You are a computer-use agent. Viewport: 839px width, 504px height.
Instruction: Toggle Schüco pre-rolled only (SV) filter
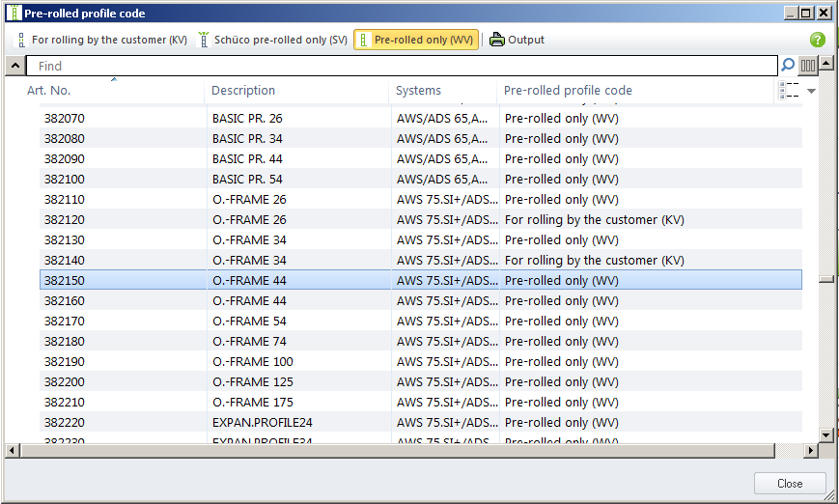(x=272, y=40)
